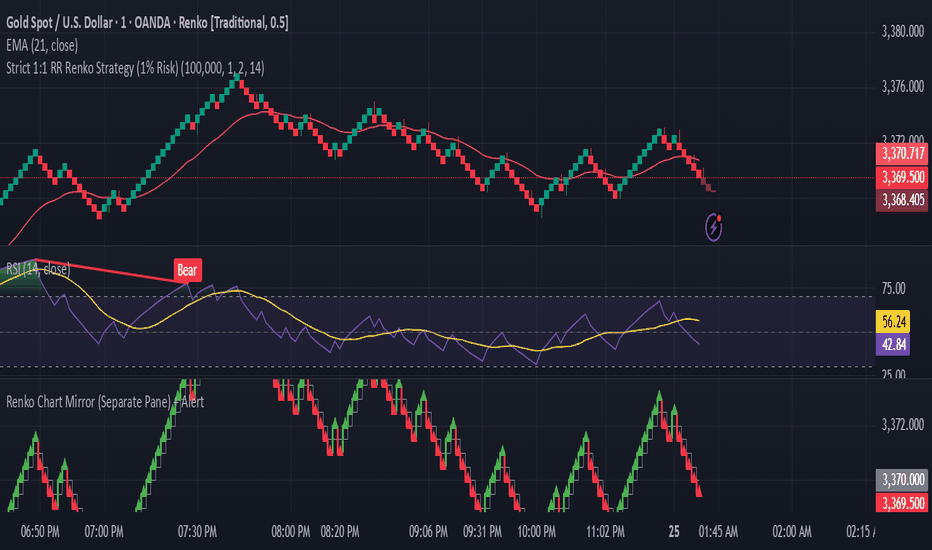The width and height of the screenshot is (932, 550).
Task: Click the purple lightning bolt icon
Action: pyautogui.click(x=714, y=227)
